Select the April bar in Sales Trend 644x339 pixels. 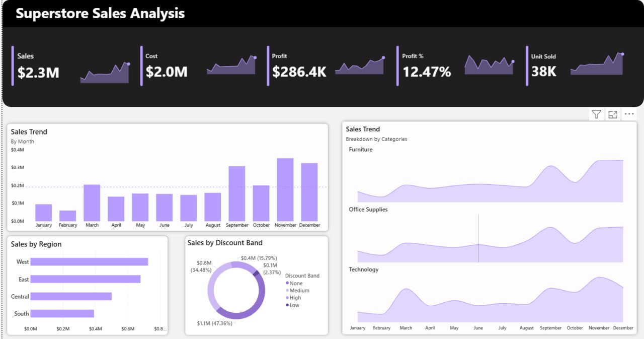pos(116,209)
